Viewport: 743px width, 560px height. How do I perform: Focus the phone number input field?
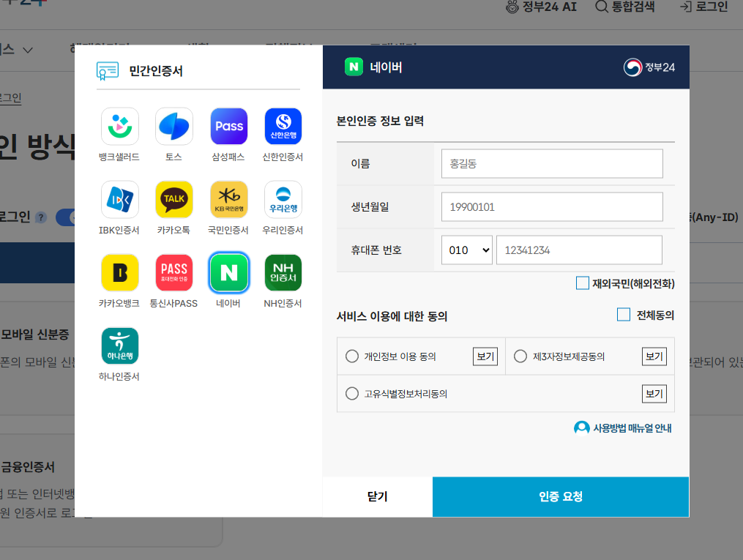pos(579,250)
